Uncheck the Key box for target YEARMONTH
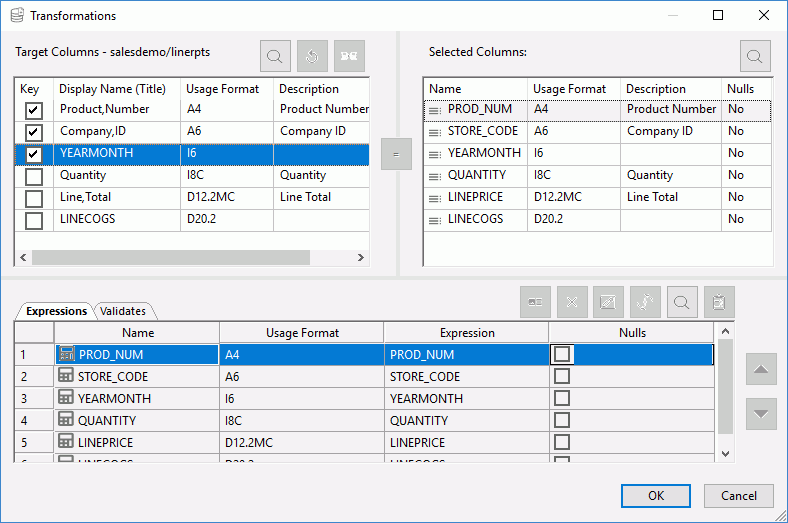The image size is (788, 523). (x=34, y=154)
